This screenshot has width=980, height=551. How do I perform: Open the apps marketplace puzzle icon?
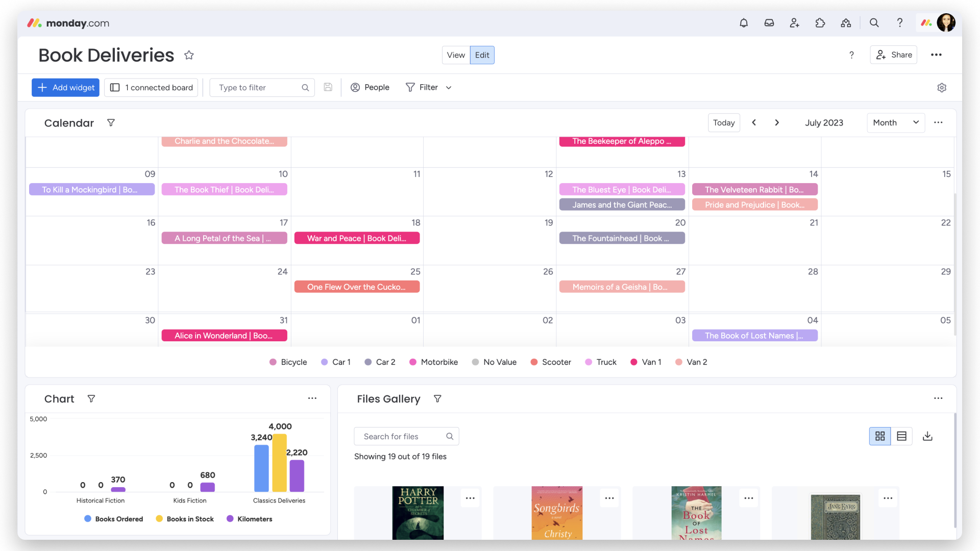click(x=820, y=23)
